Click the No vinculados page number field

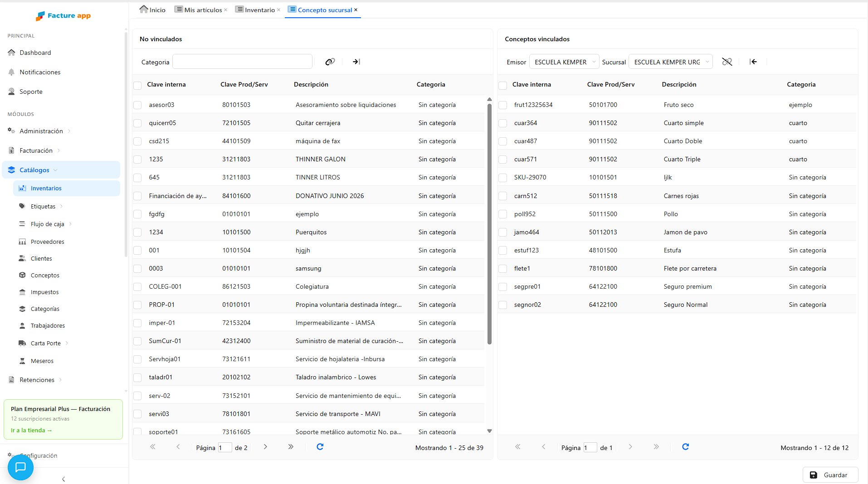(x=225, y=447)
